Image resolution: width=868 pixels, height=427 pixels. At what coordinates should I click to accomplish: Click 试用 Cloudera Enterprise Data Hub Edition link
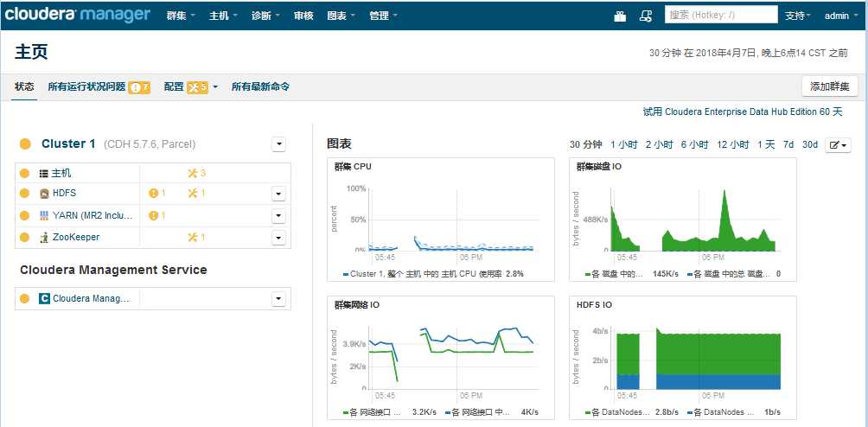pyautogui.click(x=743, y=112)
